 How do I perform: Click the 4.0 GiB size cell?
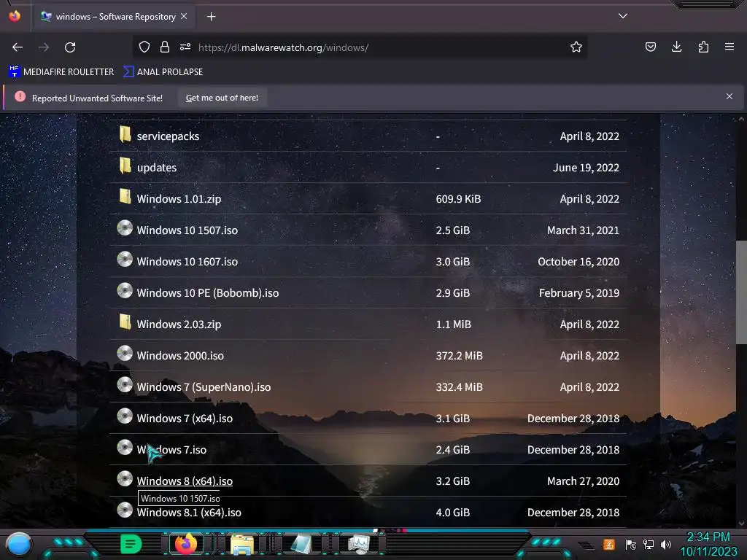[452, 513]
